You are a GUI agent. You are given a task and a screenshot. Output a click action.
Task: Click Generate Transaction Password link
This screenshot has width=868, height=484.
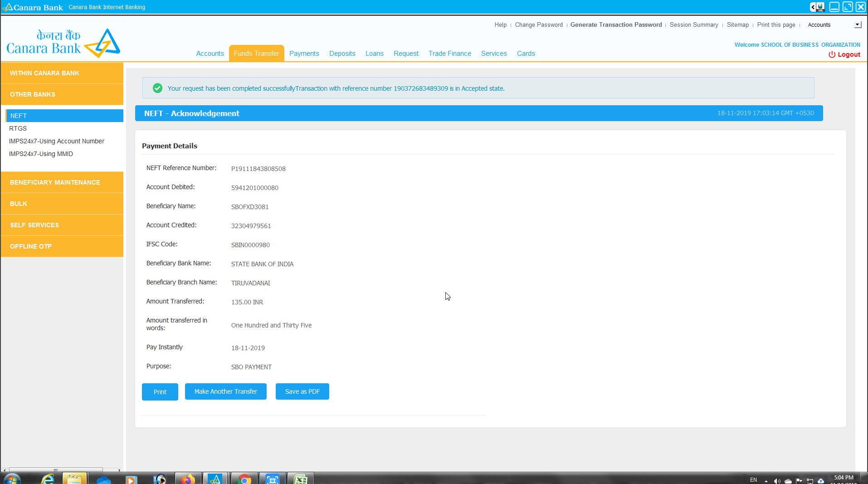click(x=616, y=25)
